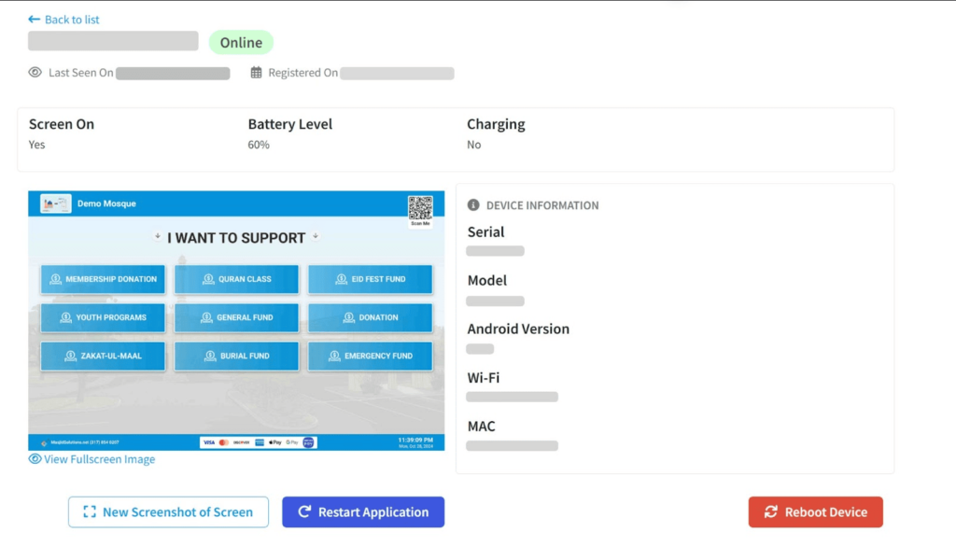This screenshot has height=560, width=956.
Task: Select the Quran Class tile
Action: click(236, 279)
